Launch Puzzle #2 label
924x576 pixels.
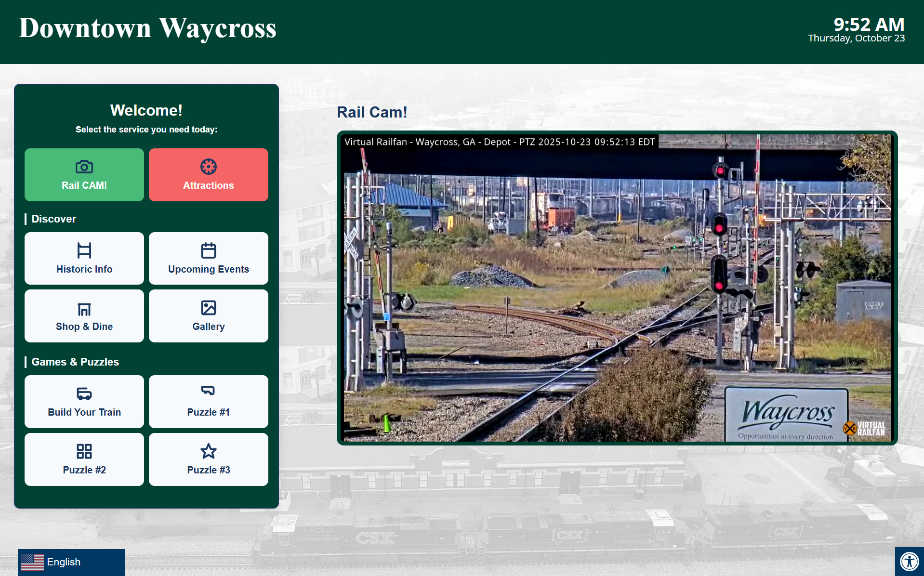coord(84,470)
